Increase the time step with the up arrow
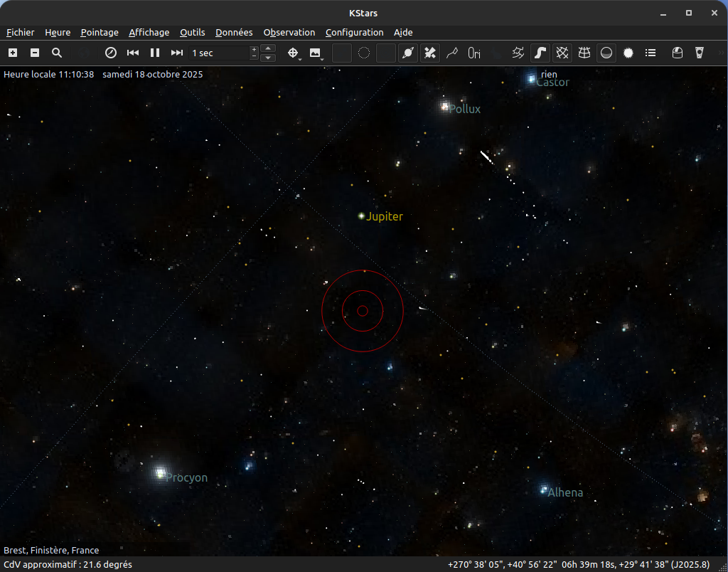This screenshot has height=572, width=728. tap(268, 48)
